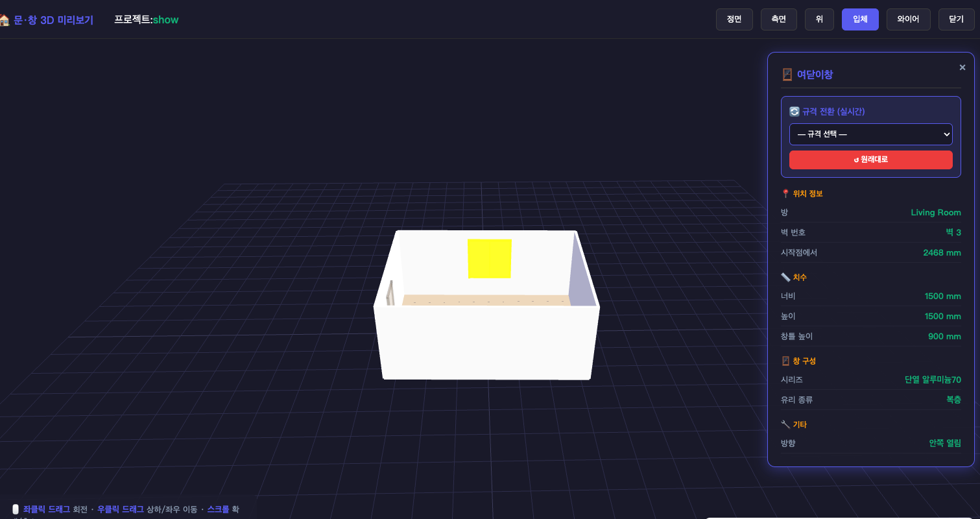
Task: Click the '2468 mm' start offset value
Action: (942, 252)
